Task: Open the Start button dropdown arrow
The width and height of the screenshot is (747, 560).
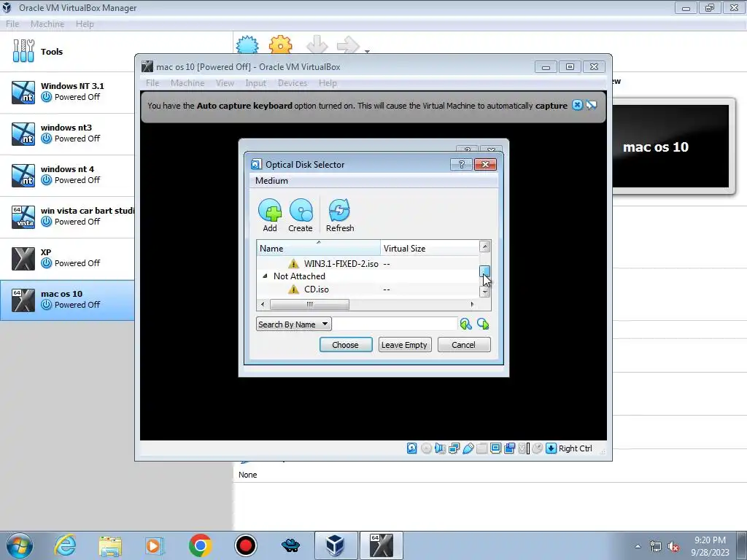Action: [x=368, y=51]
